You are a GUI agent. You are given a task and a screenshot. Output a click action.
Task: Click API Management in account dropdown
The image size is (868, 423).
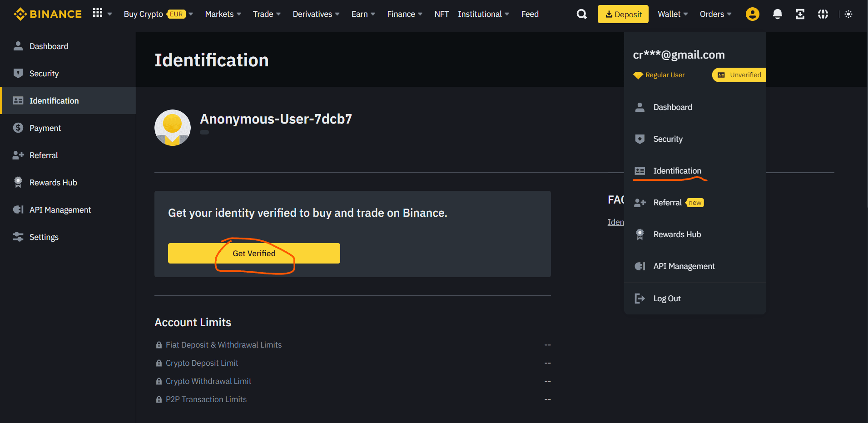[x=695, y=266]
